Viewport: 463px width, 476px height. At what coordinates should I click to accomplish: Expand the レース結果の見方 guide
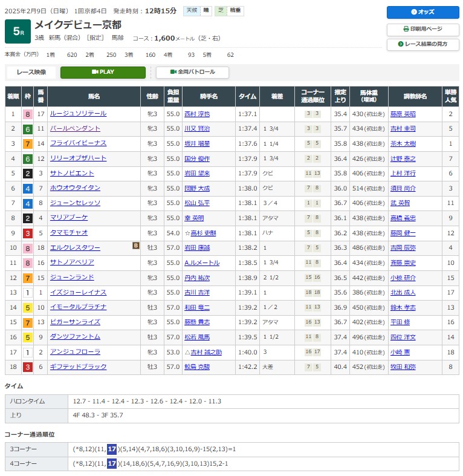coord(423,44)
